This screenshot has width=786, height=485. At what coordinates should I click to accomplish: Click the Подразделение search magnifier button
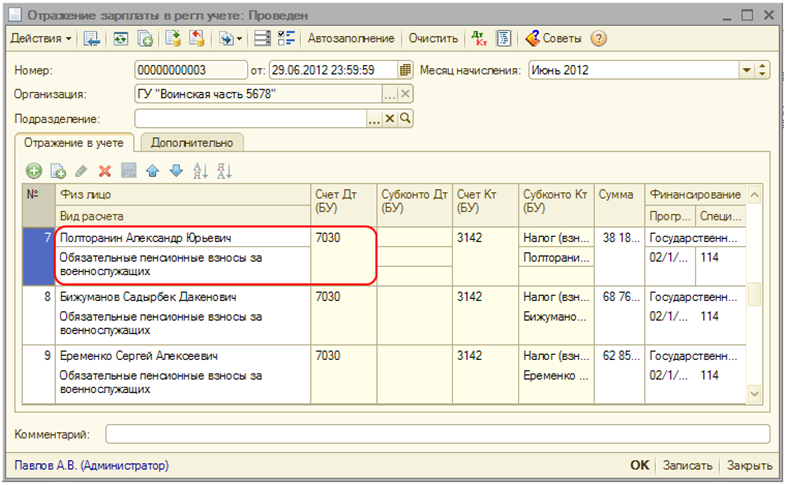click(x=406, y=119)
